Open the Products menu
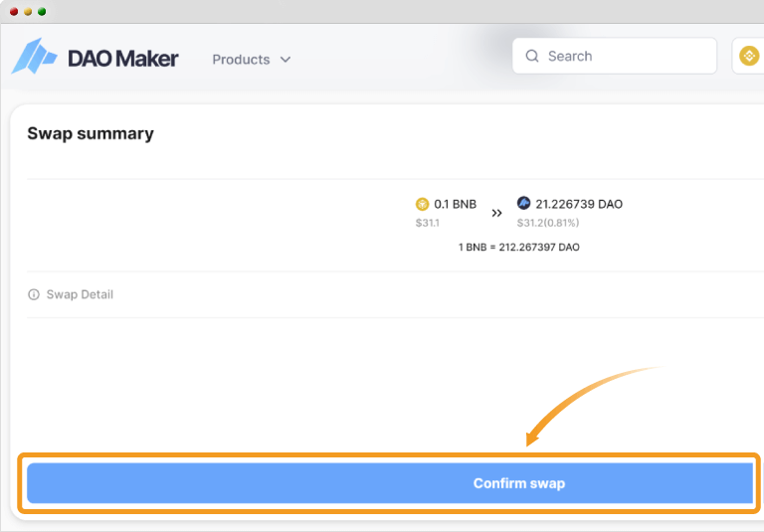764x532 pixels. [251, 60]
